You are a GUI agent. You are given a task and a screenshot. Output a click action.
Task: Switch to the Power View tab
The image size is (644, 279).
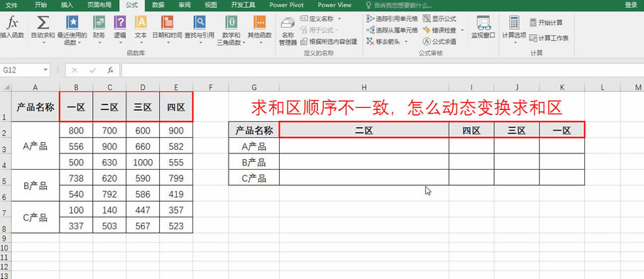334,5
